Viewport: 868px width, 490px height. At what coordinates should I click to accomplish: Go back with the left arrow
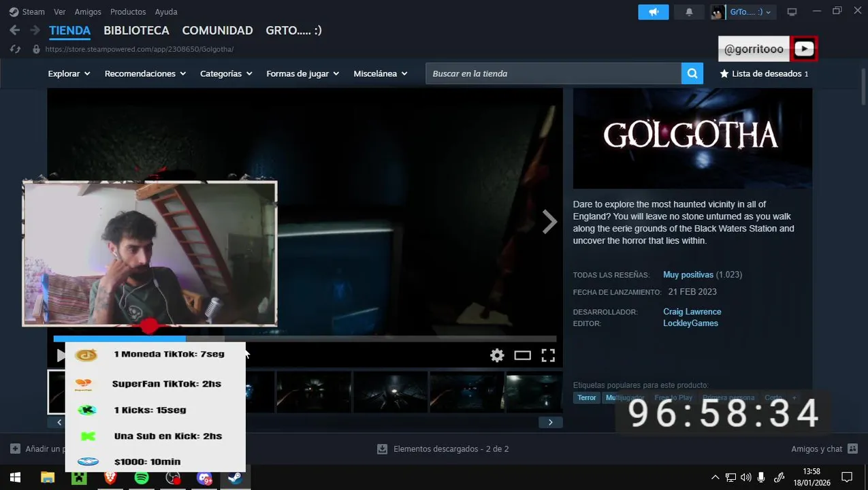coord(14,31)
